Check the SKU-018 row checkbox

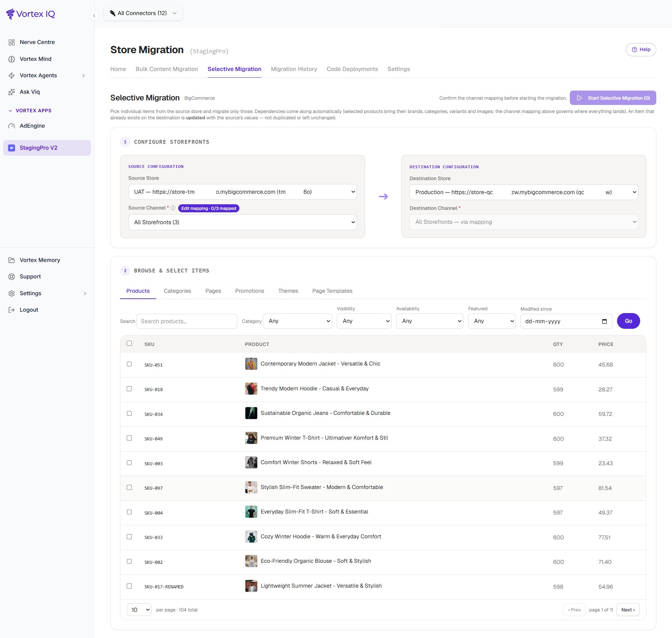129,389
